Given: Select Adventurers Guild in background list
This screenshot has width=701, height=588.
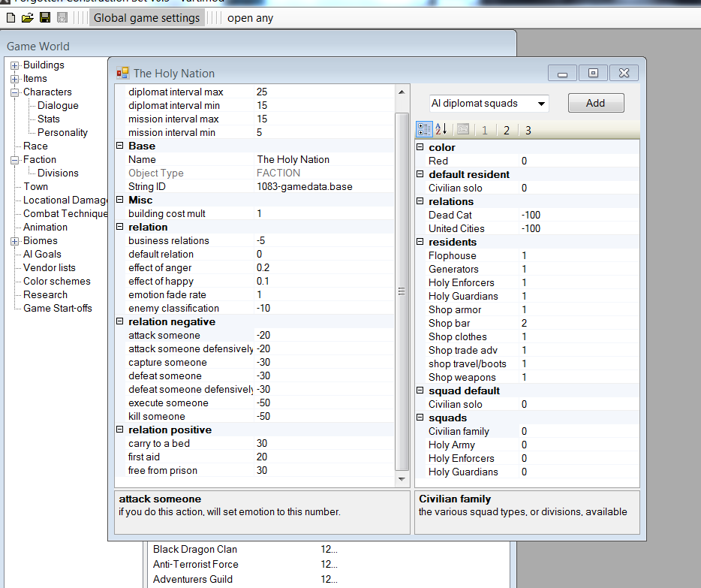Looking at the screenshot, I should tap(193, 579).
